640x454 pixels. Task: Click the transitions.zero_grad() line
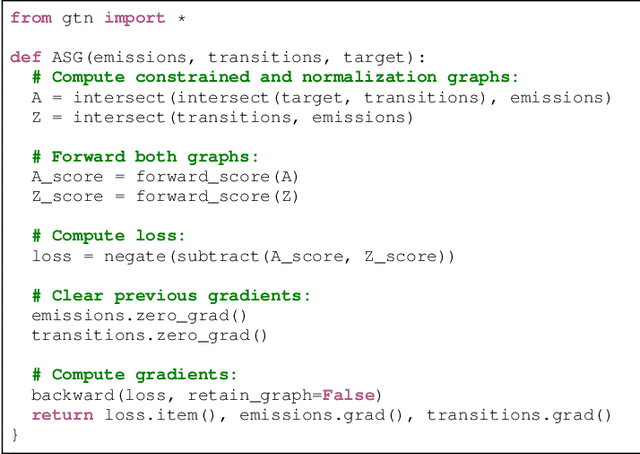pos(150,335)
